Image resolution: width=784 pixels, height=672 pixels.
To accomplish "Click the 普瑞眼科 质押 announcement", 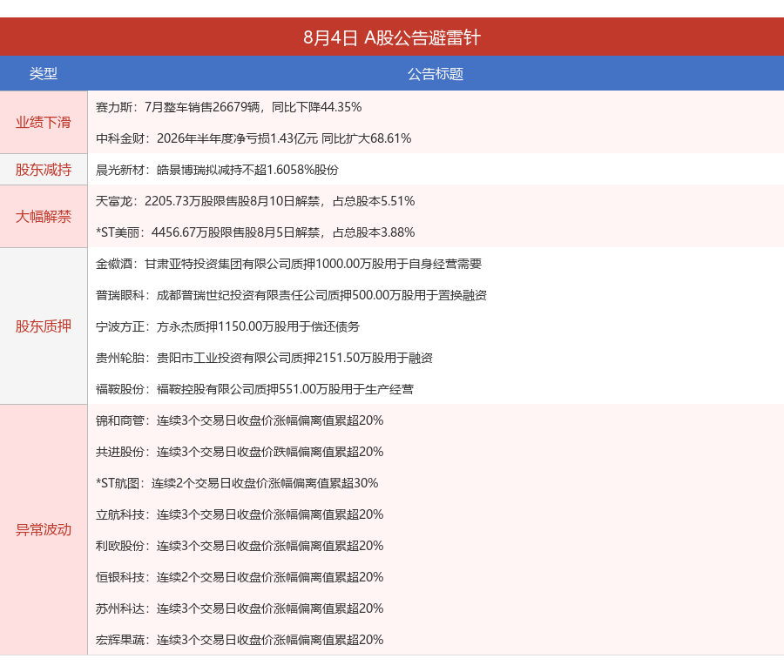I will pyautogui.click(x=291, y=295).
